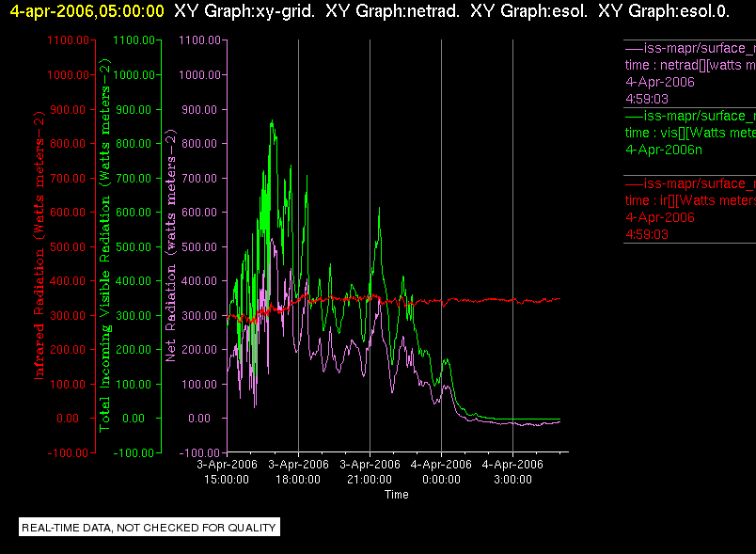Select the 'XY Graph:xy-grid.' title text
The width and height of the screenshot is (756, 554).
tap(244, 11)
